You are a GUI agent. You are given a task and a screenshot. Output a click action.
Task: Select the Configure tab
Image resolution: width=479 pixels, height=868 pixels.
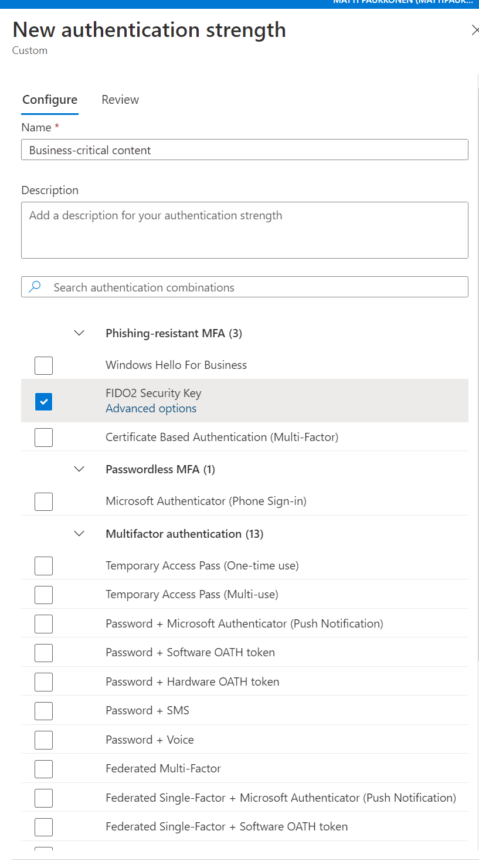click(x=50, y=100)
